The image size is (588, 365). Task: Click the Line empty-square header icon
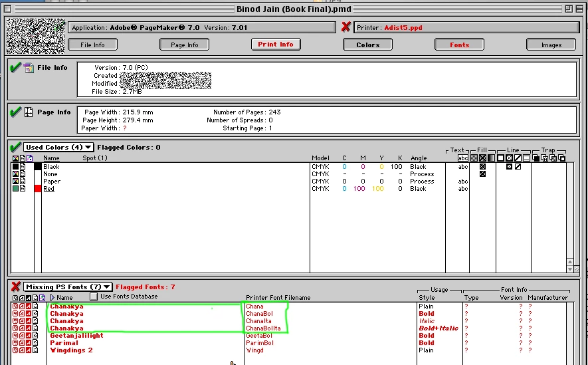click(x=500, y=158)
